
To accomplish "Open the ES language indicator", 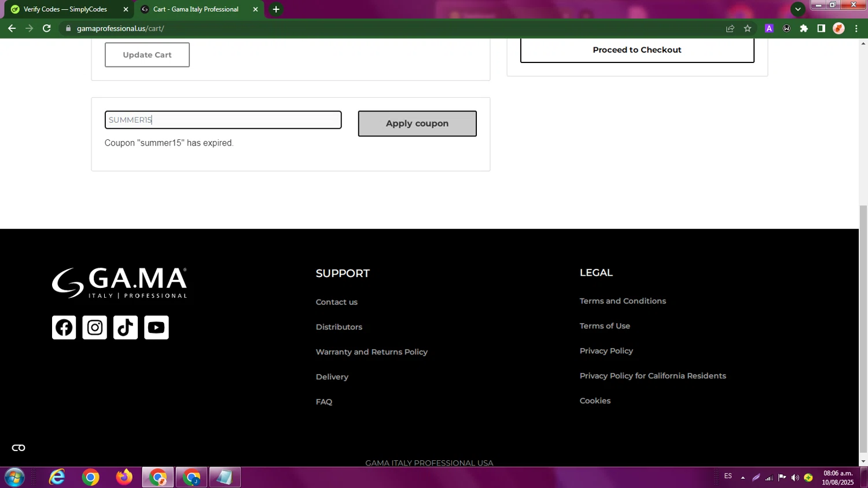I will (x=728, y=476).
